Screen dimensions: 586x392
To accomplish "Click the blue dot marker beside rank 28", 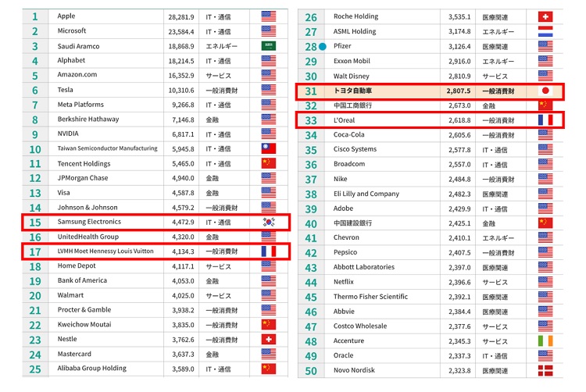I will pos(322,47).
